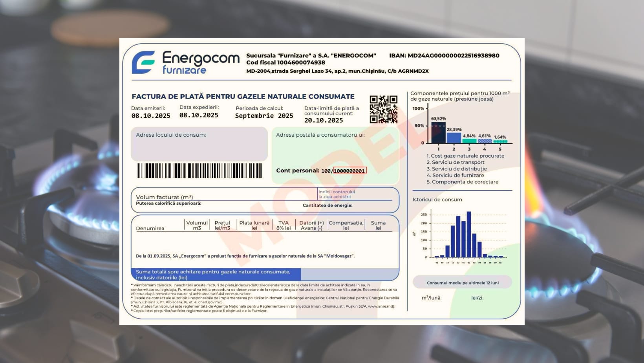Select the 'Septembrie 2025' calculation period
Viewport: 644px width, 363px height.
pyautogui.click(x=264, y=115)
